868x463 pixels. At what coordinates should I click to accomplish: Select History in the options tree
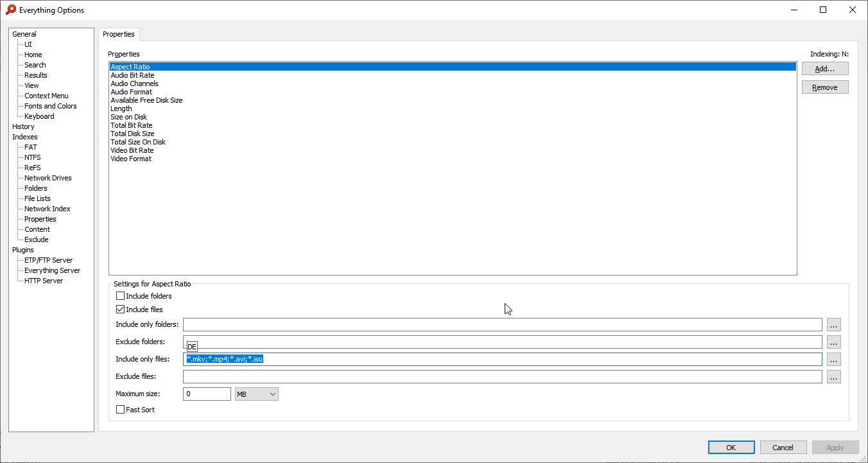(23, 127)
